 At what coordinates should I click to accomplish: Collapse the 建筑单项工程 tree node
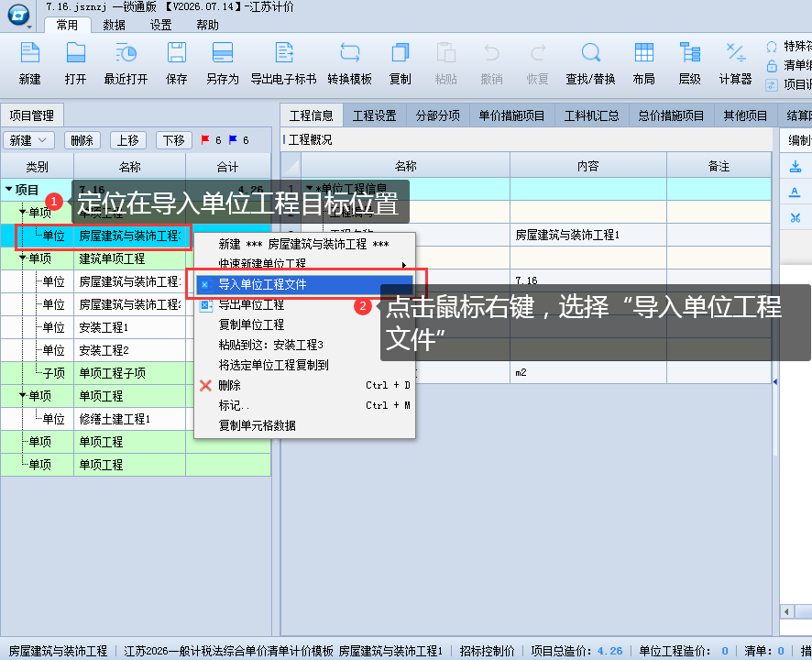coord(22,258)
